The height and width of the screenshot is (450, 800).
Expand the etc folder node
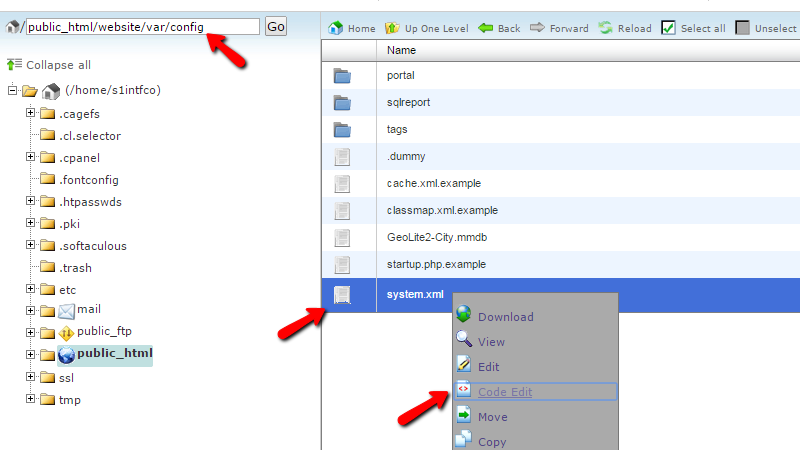tap(31, 288)
